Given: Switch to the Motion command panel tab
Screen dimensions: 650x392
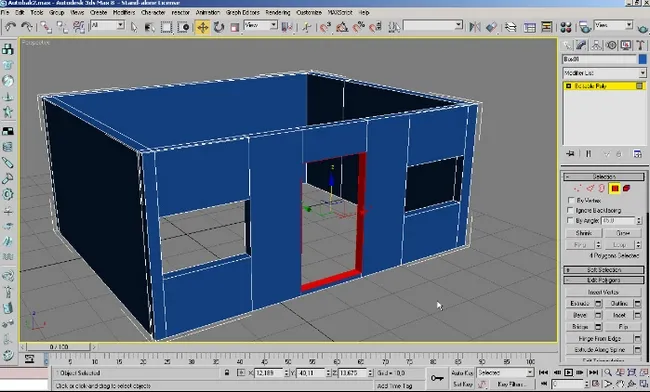Looking at the screenshot, I should click(611, 45).
